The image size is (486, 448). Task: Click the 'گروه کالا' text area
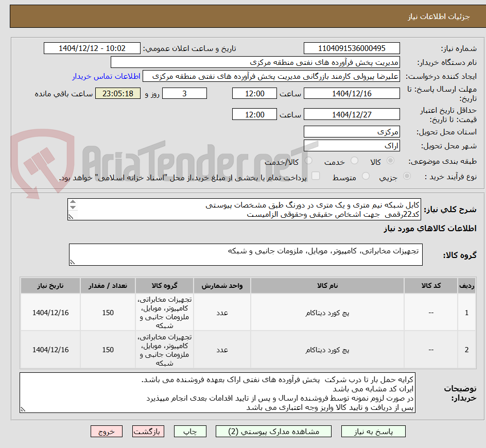[x=246, y=254]
